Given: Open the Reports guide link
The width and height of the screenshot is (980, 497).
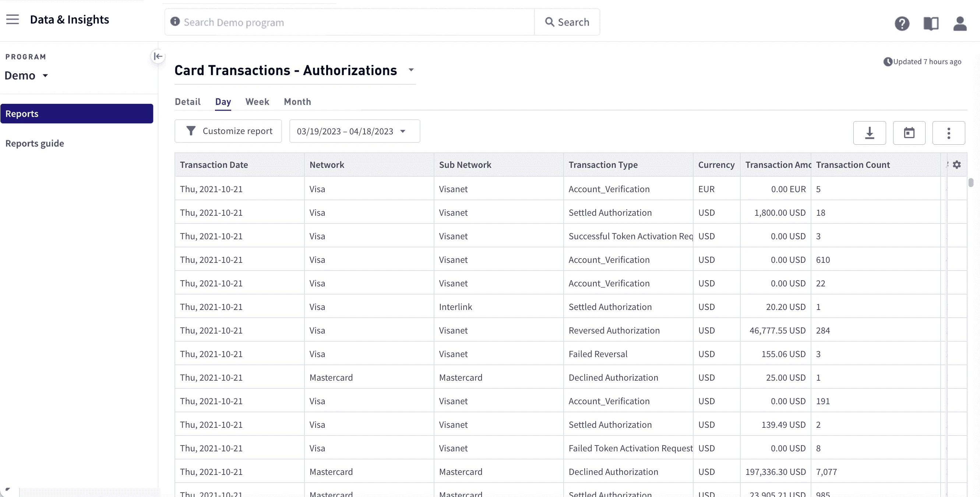Looking at the screenshot, I should pyautogui.click(x=35, y=144).
